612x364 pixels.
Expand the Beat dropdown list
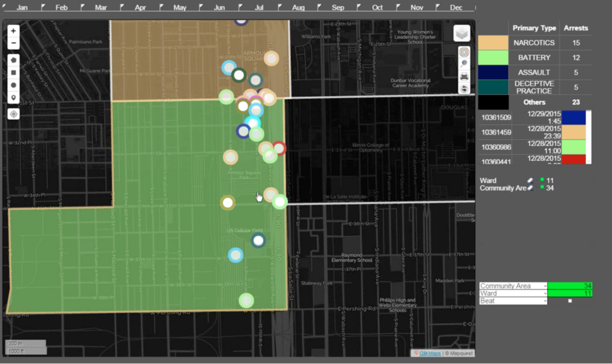[545, 301]
